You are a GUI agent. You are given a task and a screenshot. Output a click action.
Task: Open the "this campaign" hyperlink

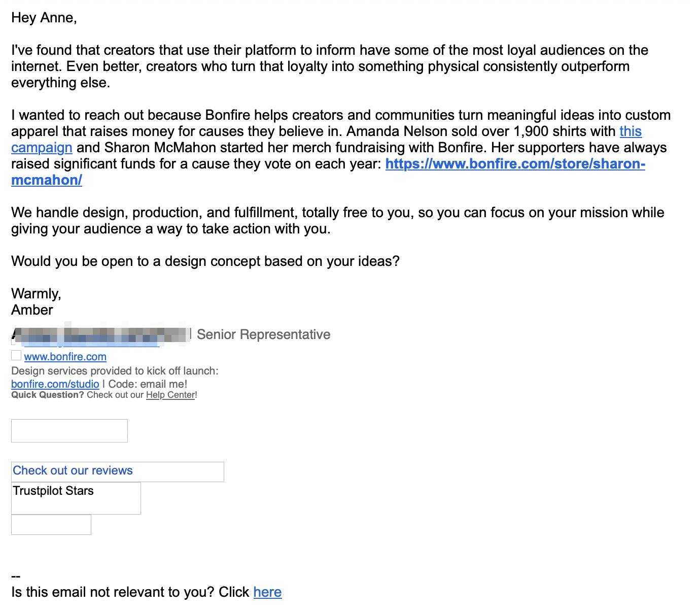coord(630,131)
